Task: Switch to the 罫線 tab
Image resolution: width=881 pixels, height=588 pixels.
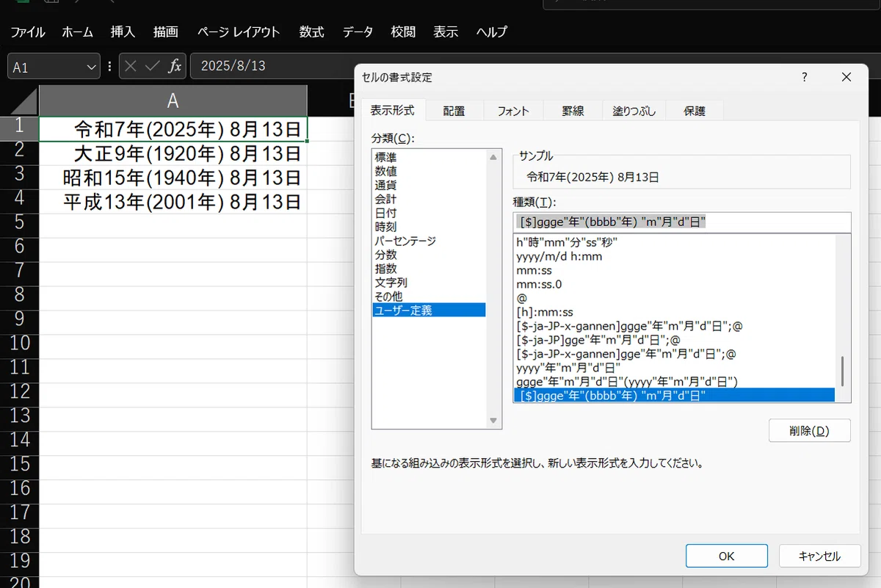Action: pos(573,111)
